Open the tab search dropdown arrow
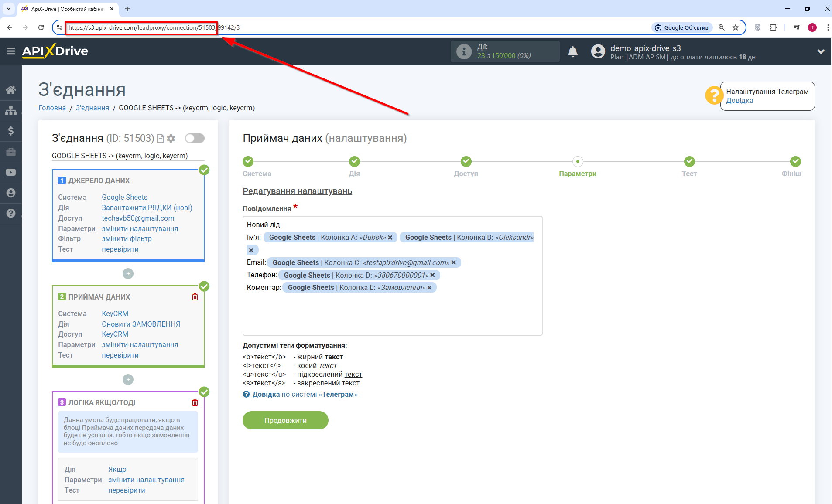The height and width of the screenshot is (504, 832). point(8,9)
